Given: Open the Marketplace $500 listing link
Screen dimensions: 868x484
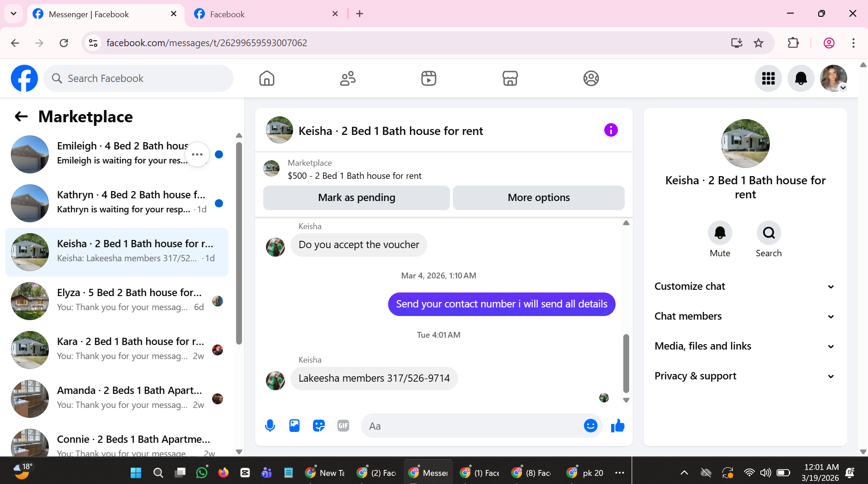Looking at the screenshot, I should tap(354, 176).
